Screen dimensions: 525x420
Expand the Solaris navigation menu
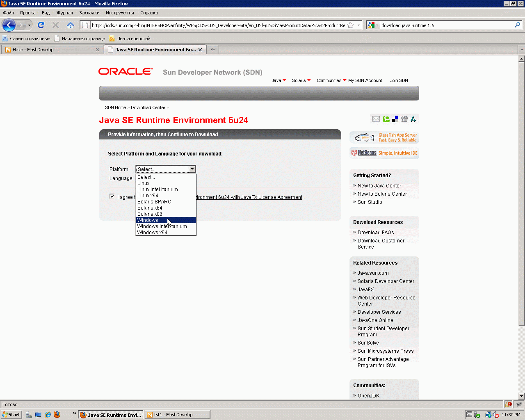pos(301,80)
